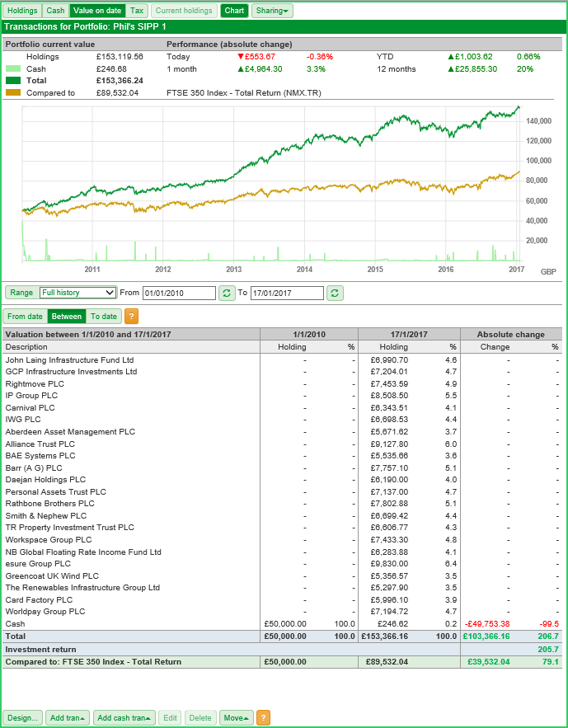Screen dimensions: 568x728
Task: Edit the From date field 01/01/2010
Action: 179,293
